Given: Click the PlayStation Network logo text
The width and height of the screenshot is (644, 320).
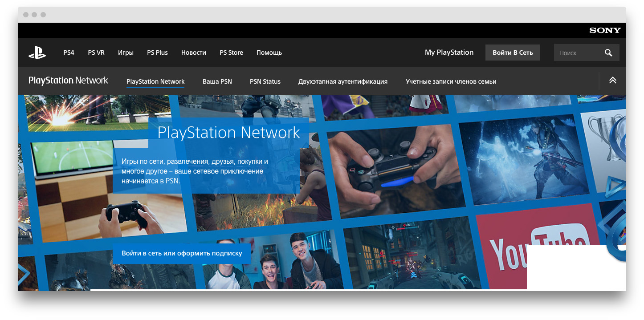Looking at the screenshot, I should pos(68,81).
